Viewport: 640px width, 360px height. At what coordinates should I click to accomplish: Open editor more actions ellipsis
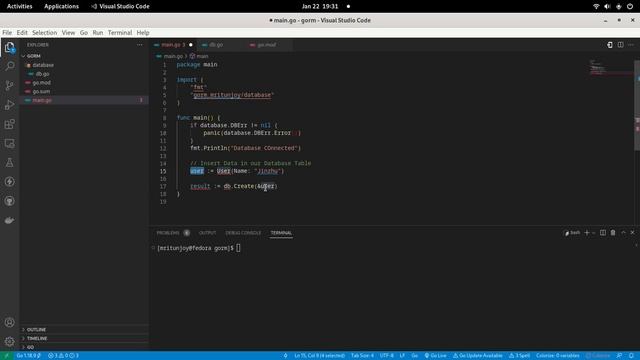[x=631, y=45]
